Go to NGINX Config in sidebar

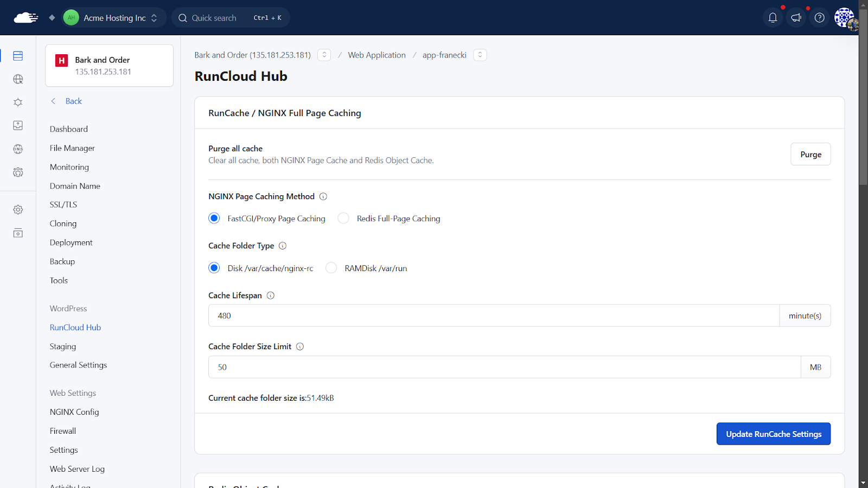[74, 412]
